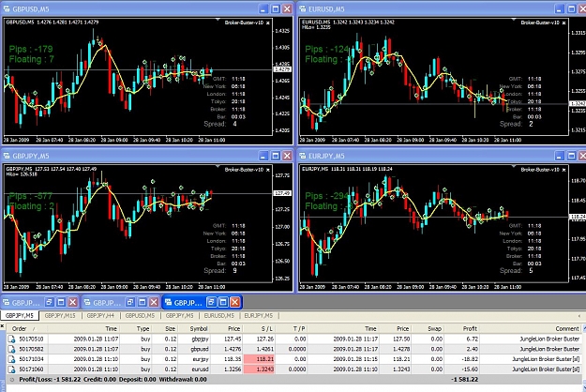The width and height of the screenshot is (586, 392).
Task: Click the 'Spread: 9' label in the GBPJPY chart
Action: [x=220, y=270]
